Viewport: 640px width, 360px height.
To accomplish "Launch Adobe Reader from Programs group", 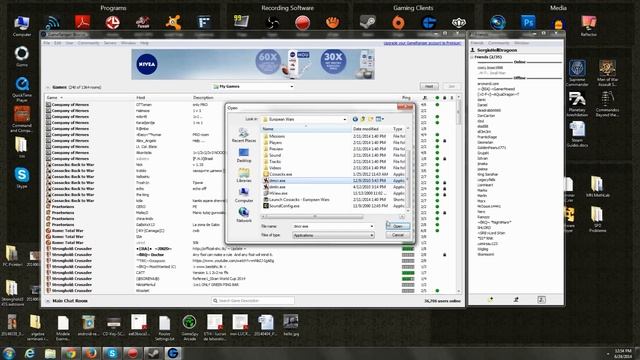I will [83, 22].
